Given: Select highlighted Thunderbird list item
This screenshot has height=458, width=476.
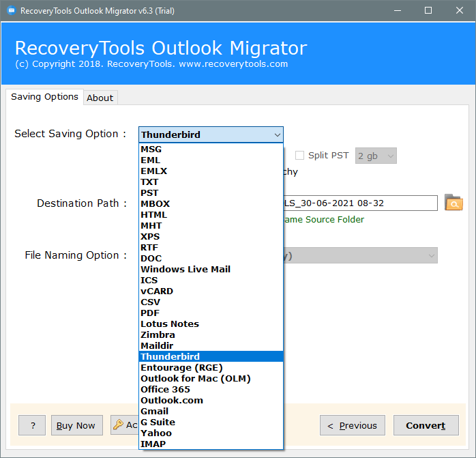Looking at the screenshot, I should [211, 357].
